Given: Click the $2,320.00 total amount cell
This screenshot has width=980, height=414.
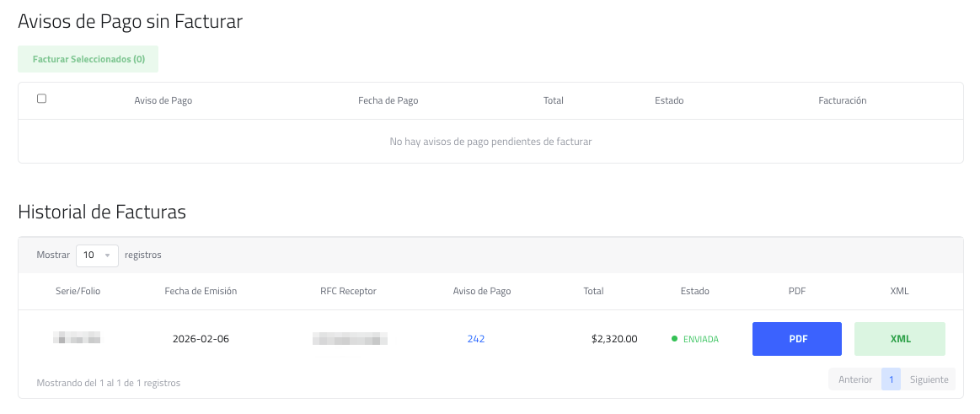Looking at the screenshot, I should point(613,339).
